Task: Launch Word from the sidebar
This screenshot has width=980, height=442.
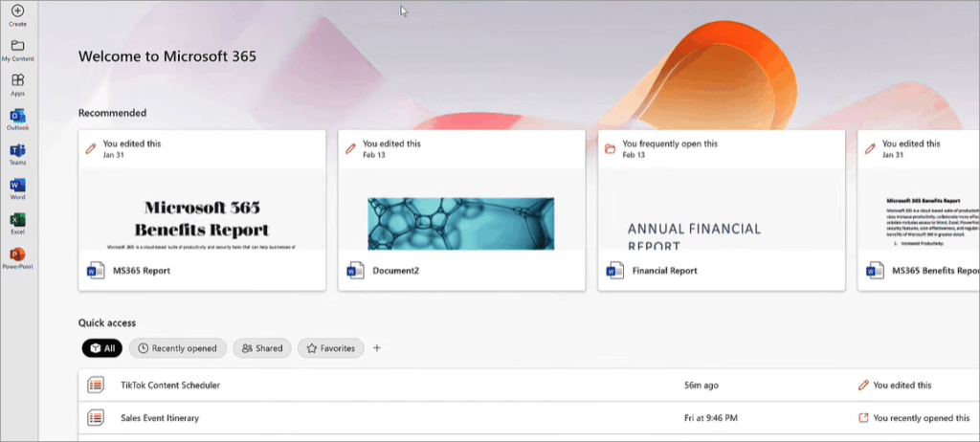Action: click(x=17, y=188)
